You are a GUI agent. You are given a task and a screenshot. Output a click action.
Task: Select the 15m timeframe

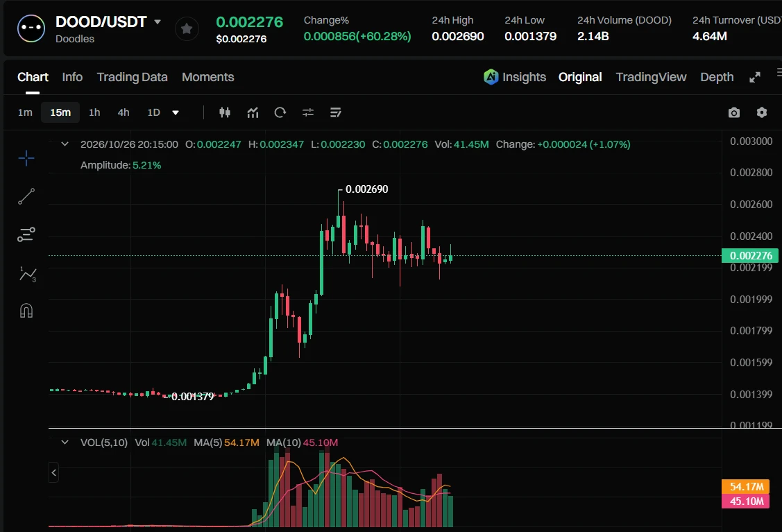click(x=60, y=112)
